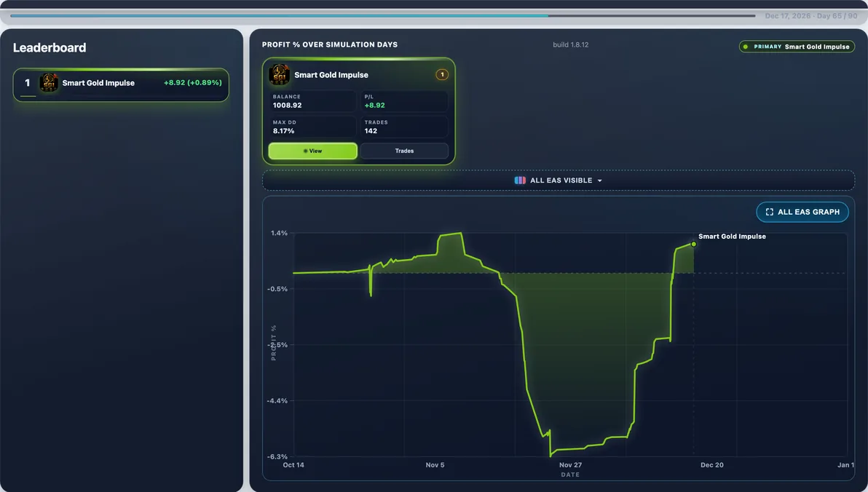868x492 pixels.
Task: Click the Dec 20 date axis label
Action: [x=712, y=465]
